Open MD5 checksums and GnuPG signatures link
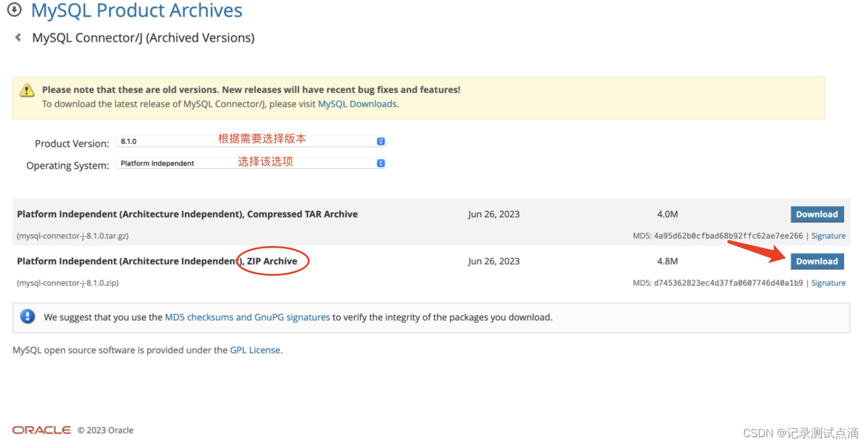Screen dimensions: 868x445 click(x=247, y=317)
